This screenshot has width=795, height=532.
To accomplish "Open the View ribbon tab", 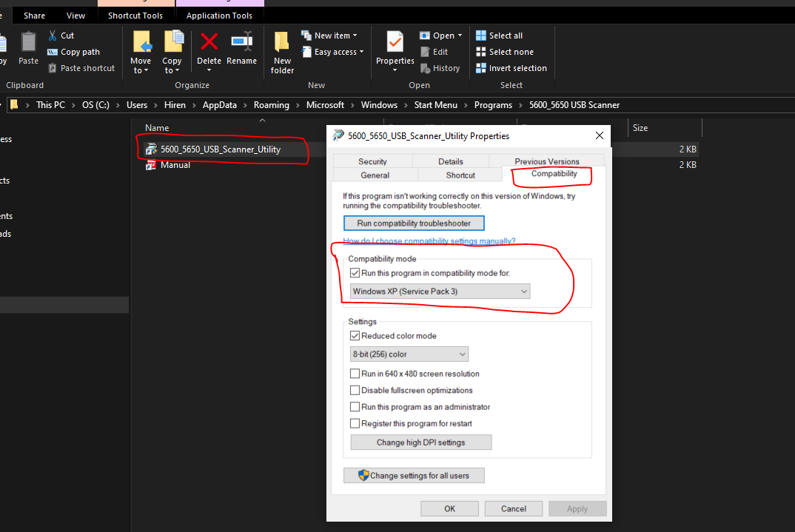I will (76, 16).
